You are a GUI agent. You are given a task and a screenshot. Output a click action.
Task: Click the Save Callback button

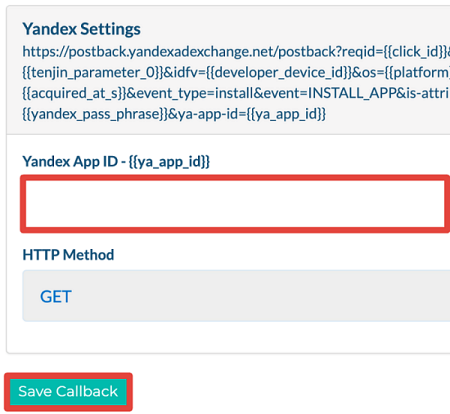68,392
